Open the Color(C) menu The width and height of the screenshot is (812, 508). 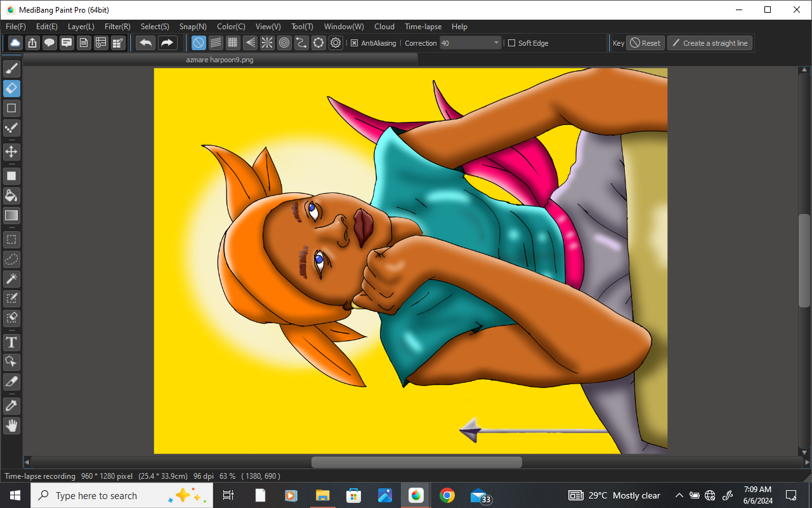click(x=231, y=27)
